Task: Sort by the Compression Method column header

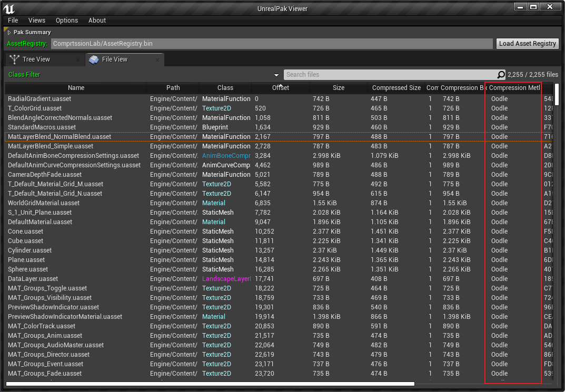Action: (x=514, y=88)
